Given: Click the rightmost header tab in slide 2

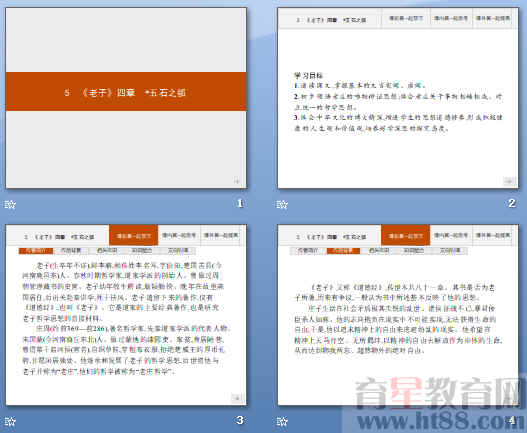Looking at the screenshot, I should (x=493, y=18).
